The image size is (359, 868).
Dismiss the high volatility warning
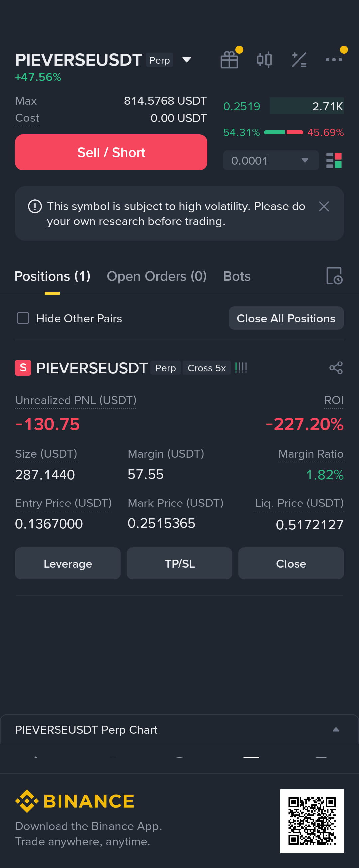click(324, 206)
